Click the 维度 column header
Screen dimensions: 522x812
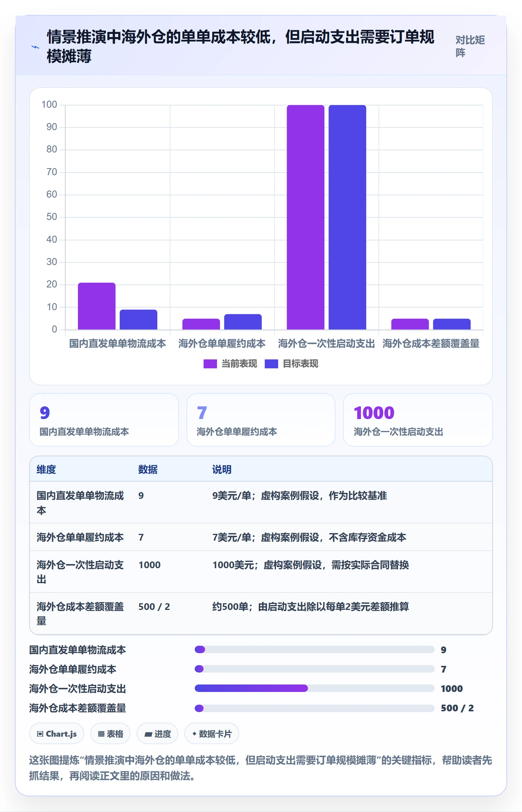click(x=46, y=469)
